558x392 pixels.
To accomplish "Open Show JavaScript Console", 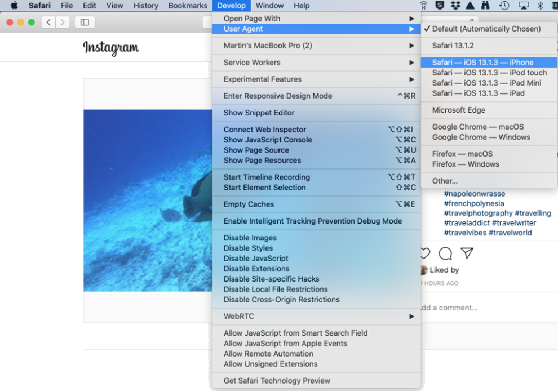I will tap(316, 140).
